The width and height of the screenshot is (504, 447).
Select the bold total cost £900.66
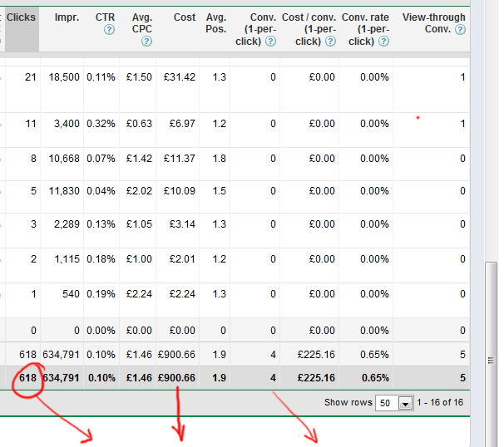[x=176, y=378]
